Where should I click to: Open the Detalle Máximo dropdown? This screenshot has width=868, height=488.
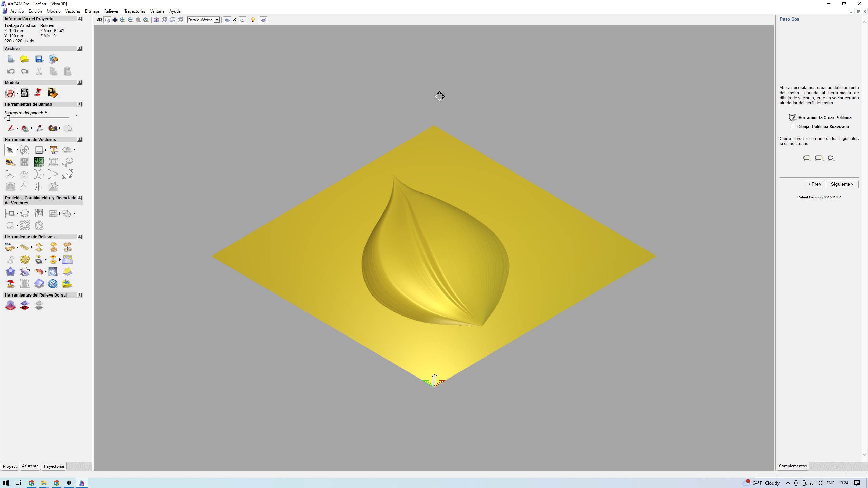217,20
